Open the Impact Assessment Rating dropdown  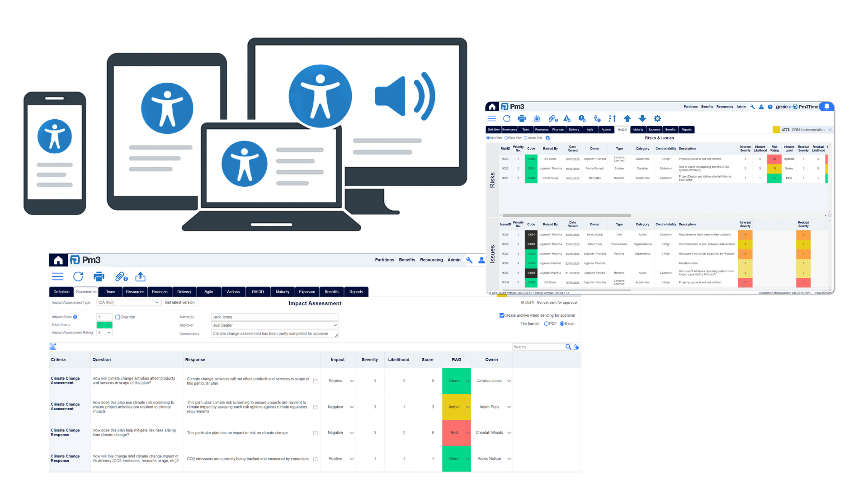point(104,333)
